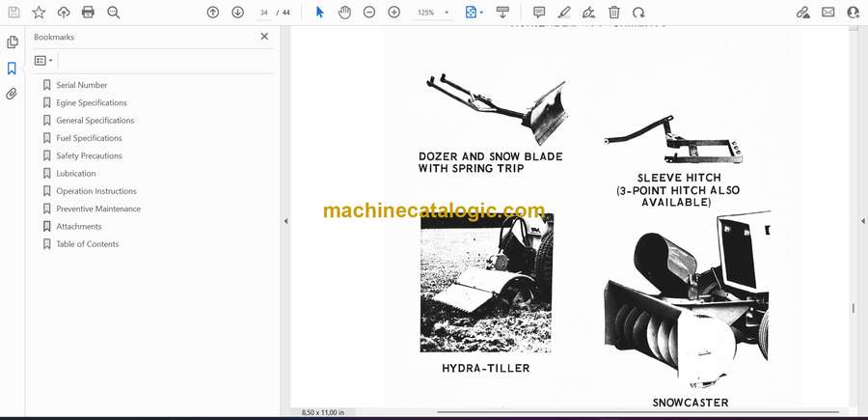Go to the Lubrication bookmark
The image size is (868, 420).
76,174
